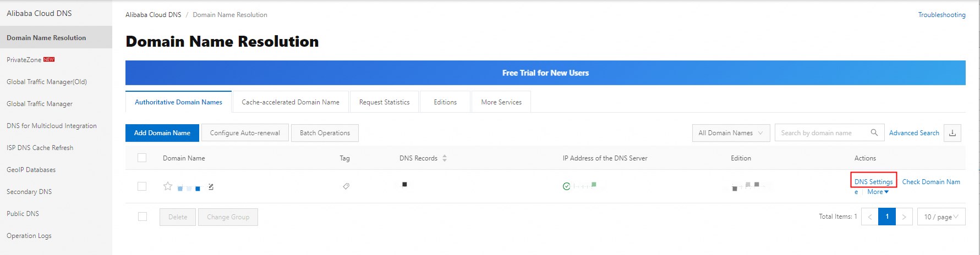Screen dimensions: 980x255
Task: Sort by DNS Records arrows
Action: point(445,158)
